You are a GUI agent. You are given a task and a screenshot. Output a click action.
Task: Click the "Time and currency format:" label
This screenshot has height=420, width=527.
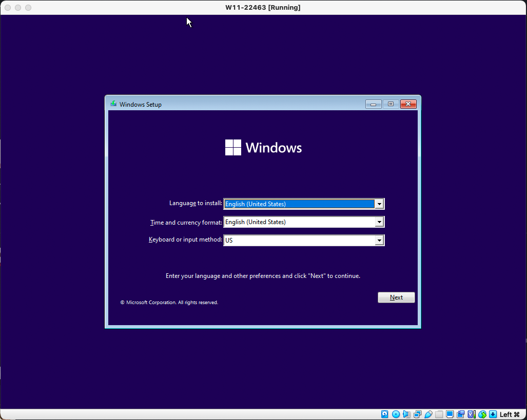[186, 223]
